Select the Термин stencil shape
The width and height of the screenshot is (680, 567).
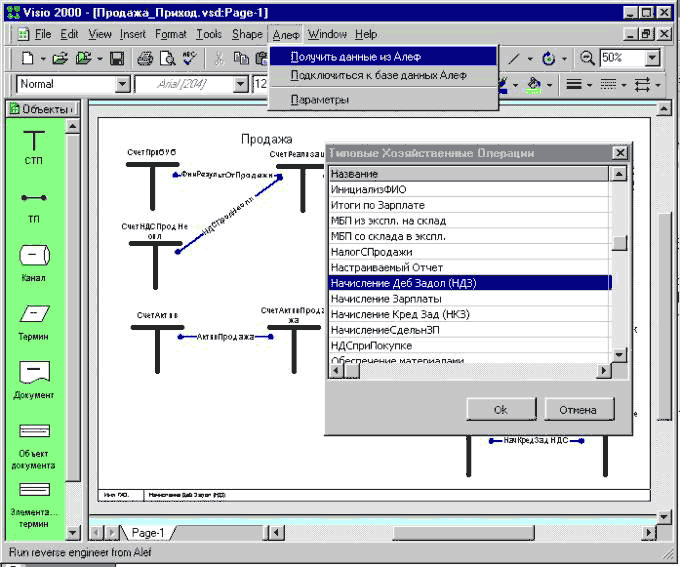[x=34, y=323]
